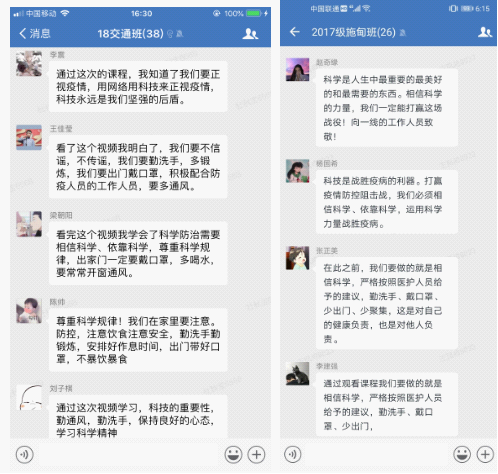The width and height of the screenshot is (498, 474).
Task: Open avatar of first sender in left chat
Action: 29,63
